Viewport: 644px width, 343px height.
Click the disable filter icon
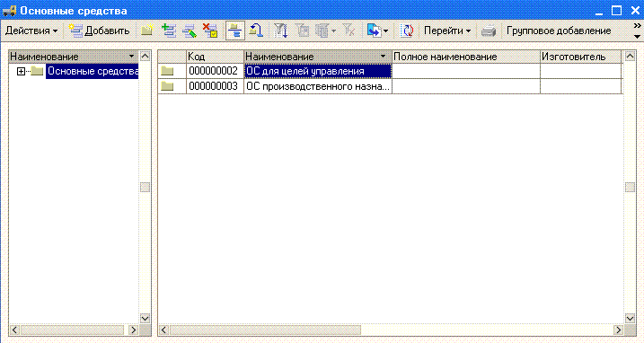348,31
